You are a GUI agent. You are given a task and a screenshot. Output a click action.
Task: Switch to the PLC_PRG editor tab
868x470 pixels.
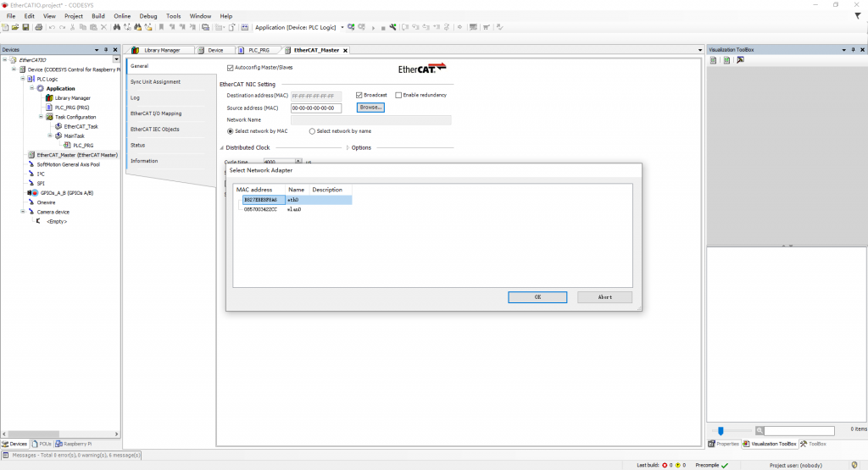258,50
